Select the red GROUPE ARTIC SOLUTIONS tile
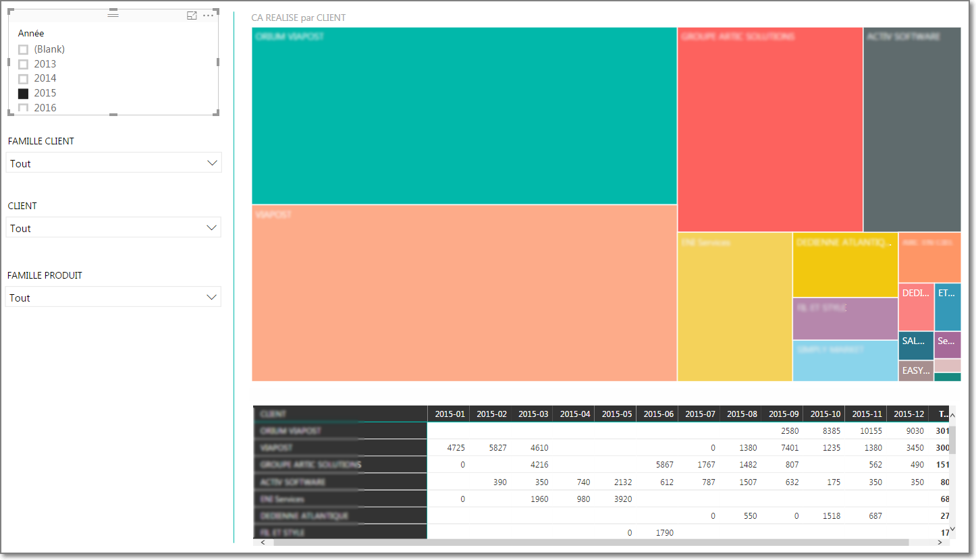 coord(770,130)
